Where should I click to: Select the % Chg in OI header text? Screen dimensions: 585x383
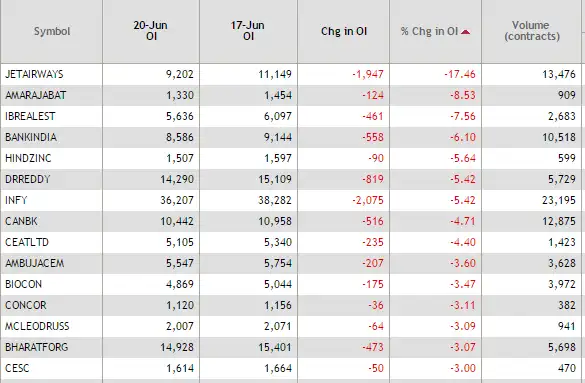pyautogui.click(x=429, y=31)
